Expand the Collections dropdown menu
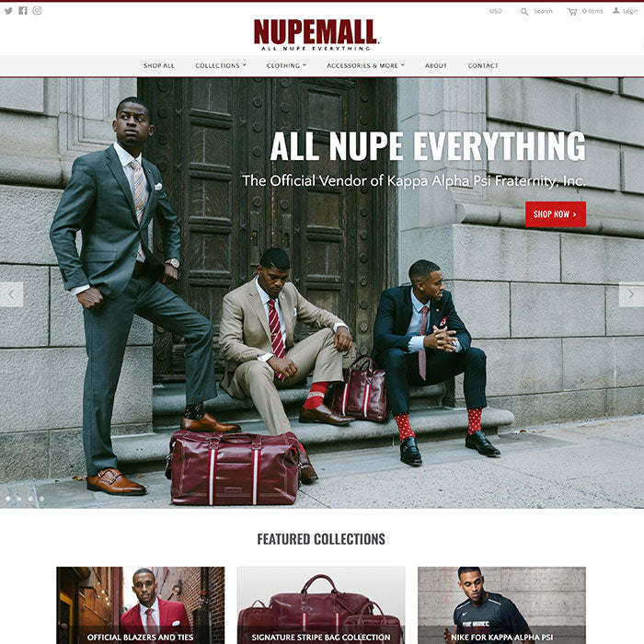Viewport: 644px width, 644px height. pos(221,65)
